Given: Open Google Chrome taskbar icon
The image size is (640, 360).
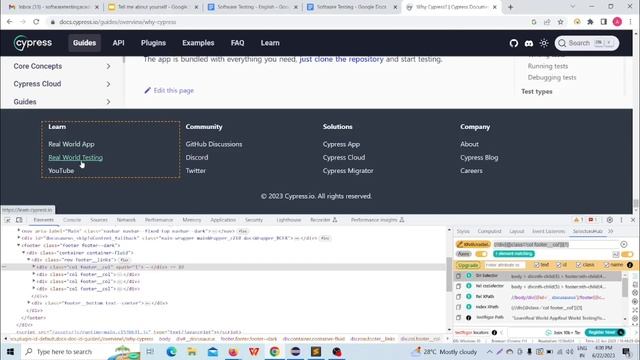Looking at the screenshot, I should (274, 351).
